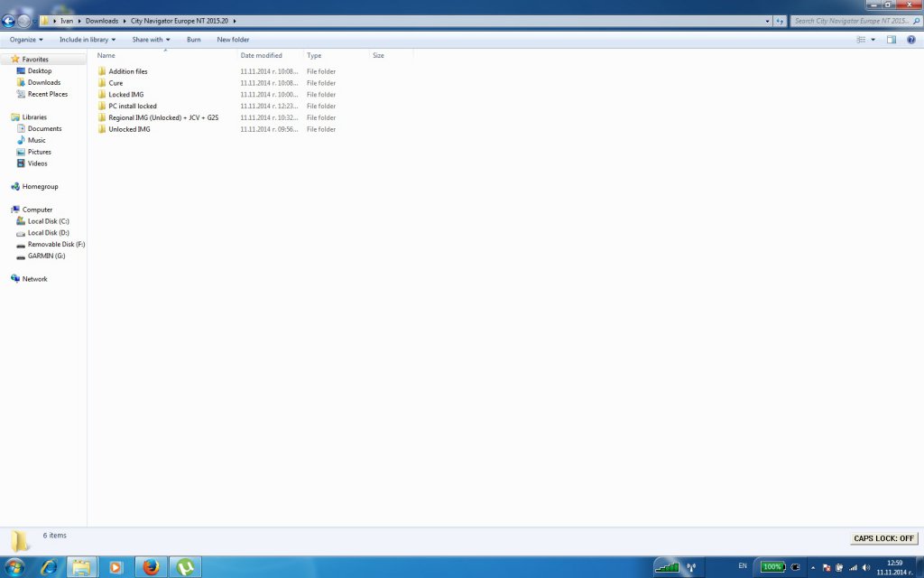
Task: Select the Unlocked IMG folder icon
Action: click(102, 129)
